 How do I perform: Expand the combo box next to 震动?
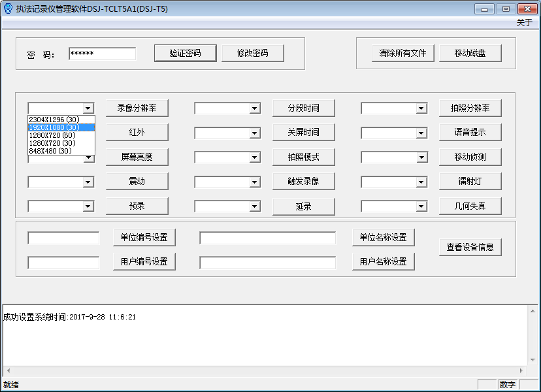click(x=88, y=182)
